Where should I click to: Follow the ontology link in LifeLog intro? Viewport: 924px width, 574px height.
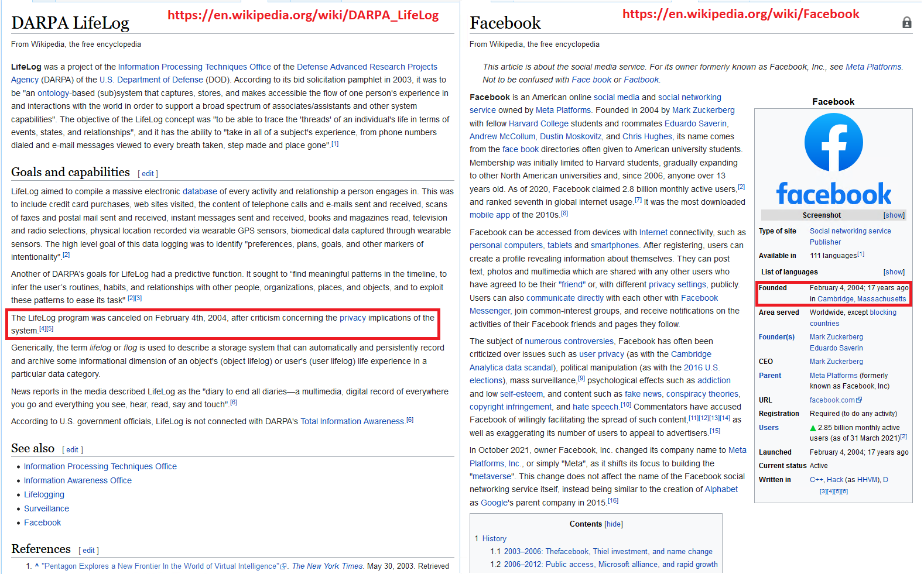(x=53, y=93)
